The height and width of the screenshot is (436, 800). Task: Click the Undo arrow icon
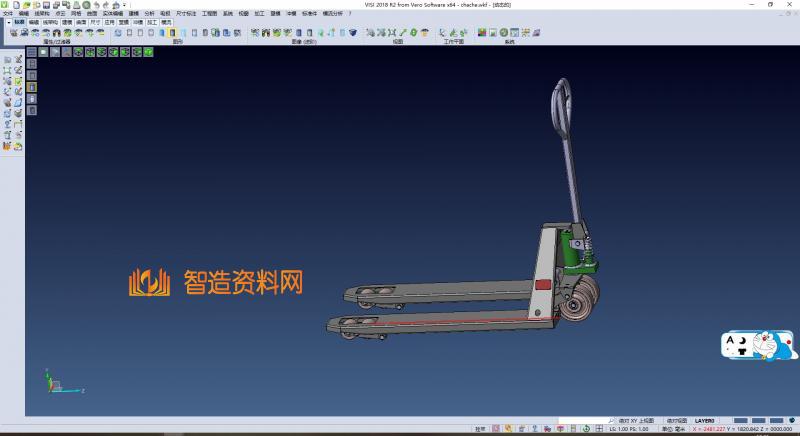tap(96, 5)
